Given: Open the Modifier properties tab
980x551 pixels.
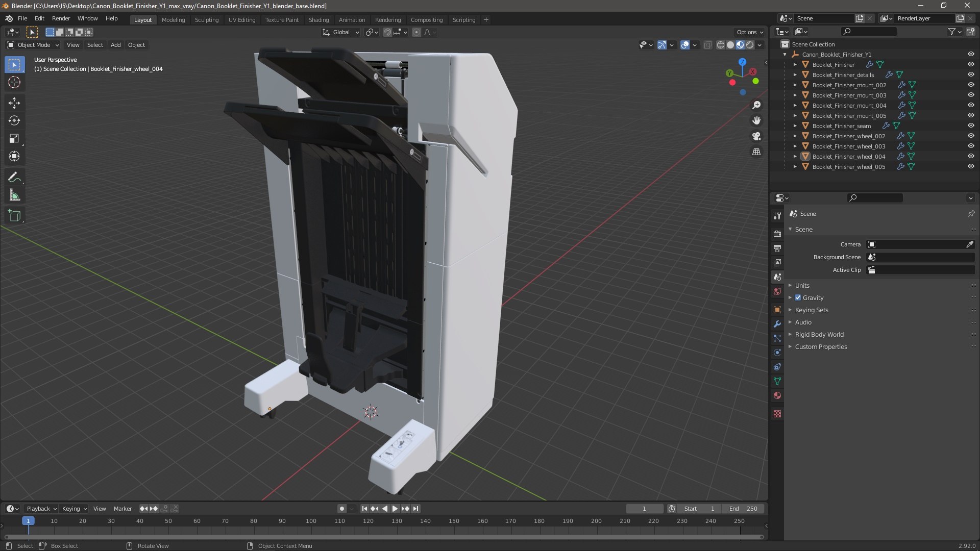Looking at the screenshot, I should pyautogui.click(x=777, y=324).
